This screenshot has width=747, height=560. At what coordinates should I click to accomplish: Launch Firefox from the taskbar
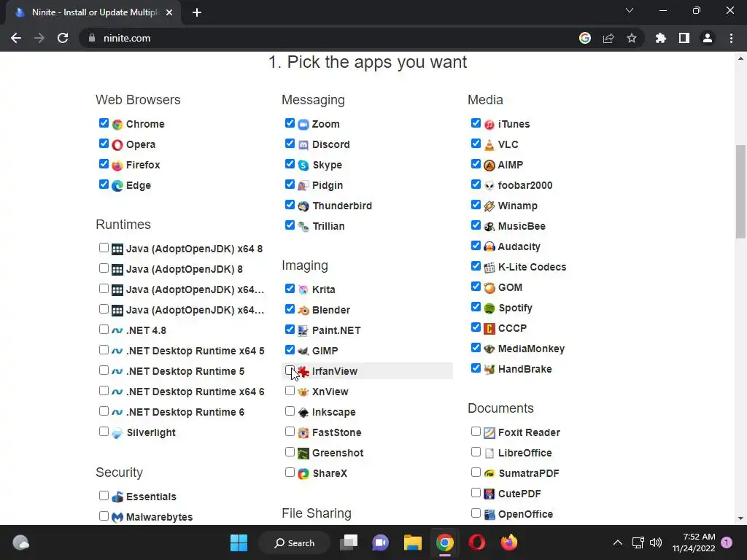pyautogui.click(x=508, y=542)
